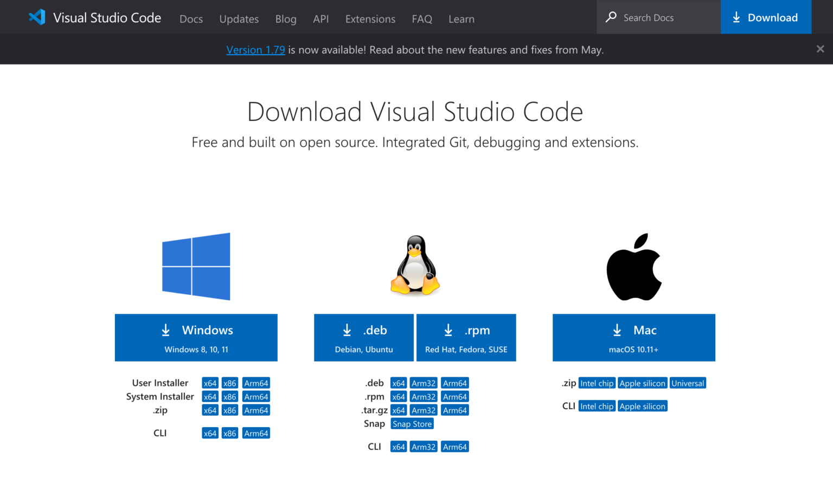Download the Snap Store version

pos(412,423)
